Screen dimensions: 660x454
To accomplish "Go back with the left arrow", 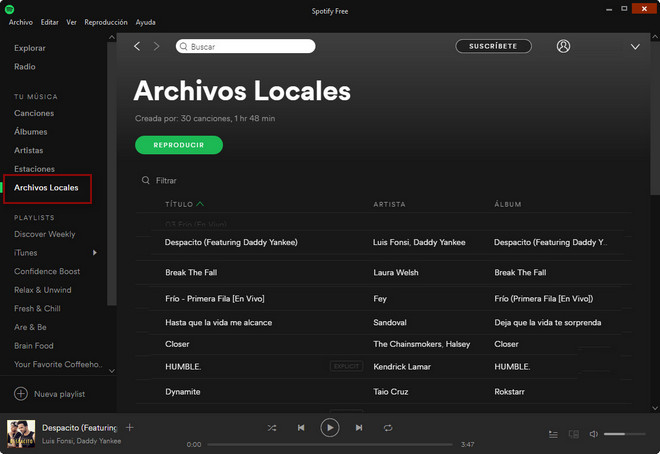I will [137, 46].
